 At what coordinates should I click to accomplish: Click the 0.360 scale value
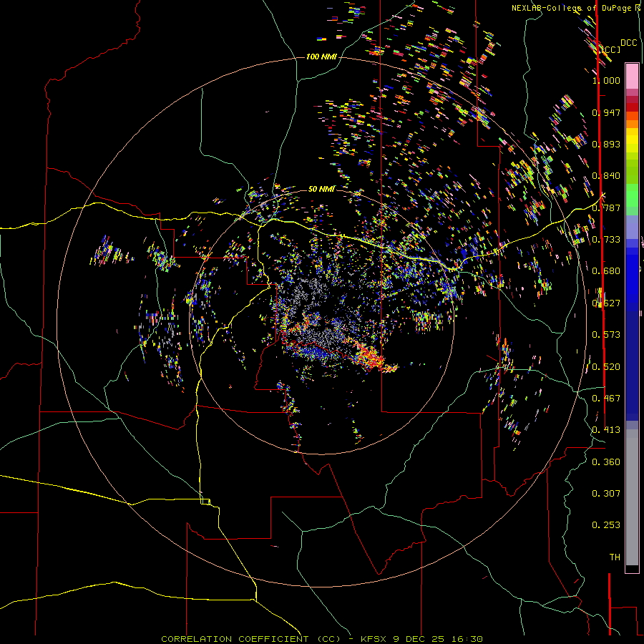tap(606, 462)
